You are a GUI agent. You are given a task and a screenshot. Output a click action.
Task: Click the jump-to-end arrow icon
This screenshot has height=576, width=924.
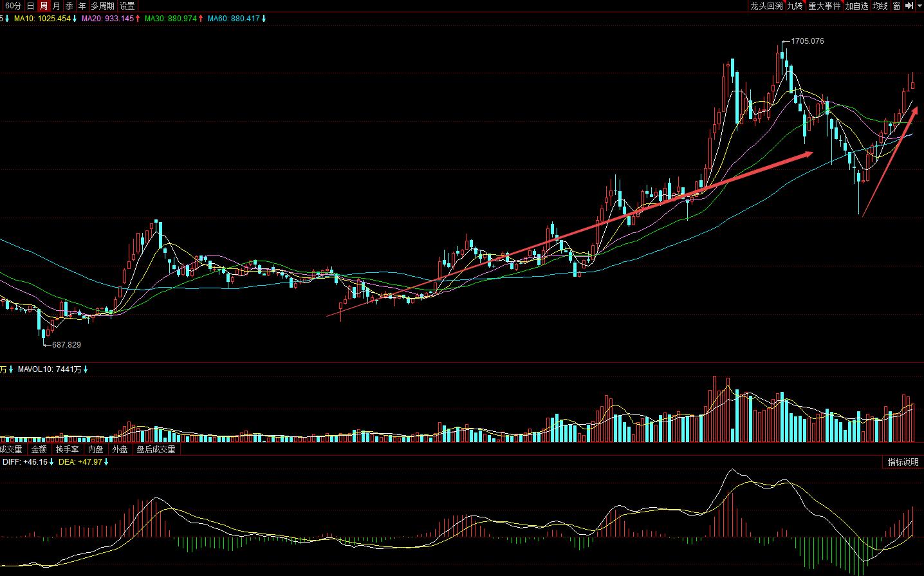point(909,6)
